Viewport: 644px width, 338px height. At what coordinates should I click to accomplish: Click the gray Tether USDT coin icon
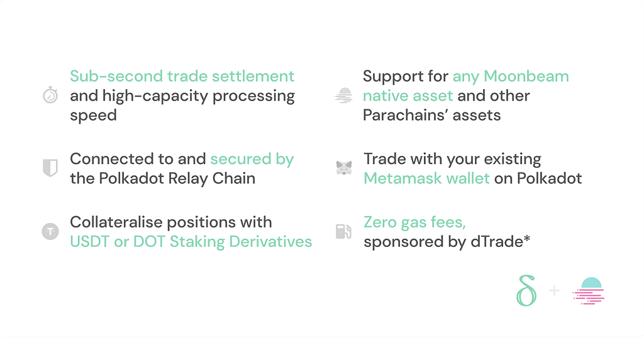pyautogui.click(x=50, y=232)
